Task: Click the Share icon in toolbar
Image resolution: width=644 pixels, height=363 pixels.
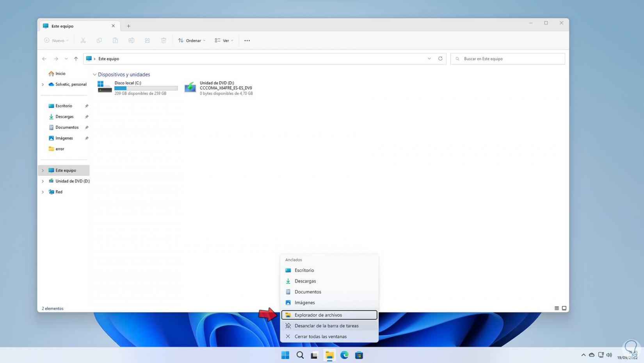Action: tap(148, 41)
